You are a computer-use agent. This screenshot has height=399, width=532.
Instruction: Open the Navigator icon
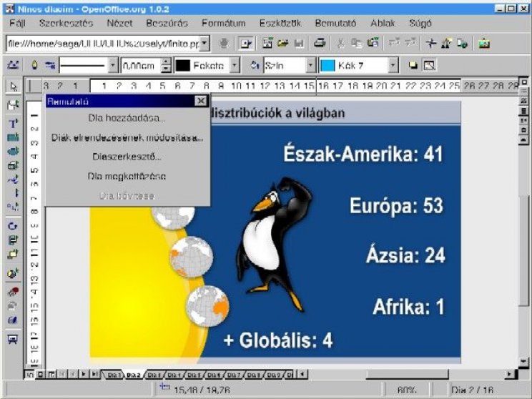click(x=431, y=43)
